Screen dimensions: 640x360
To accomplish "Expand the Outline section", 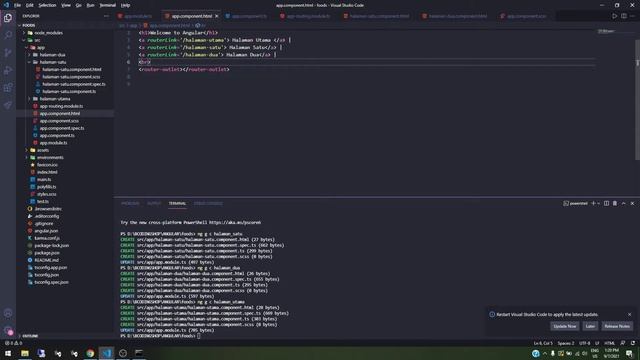I will [29, 336].
